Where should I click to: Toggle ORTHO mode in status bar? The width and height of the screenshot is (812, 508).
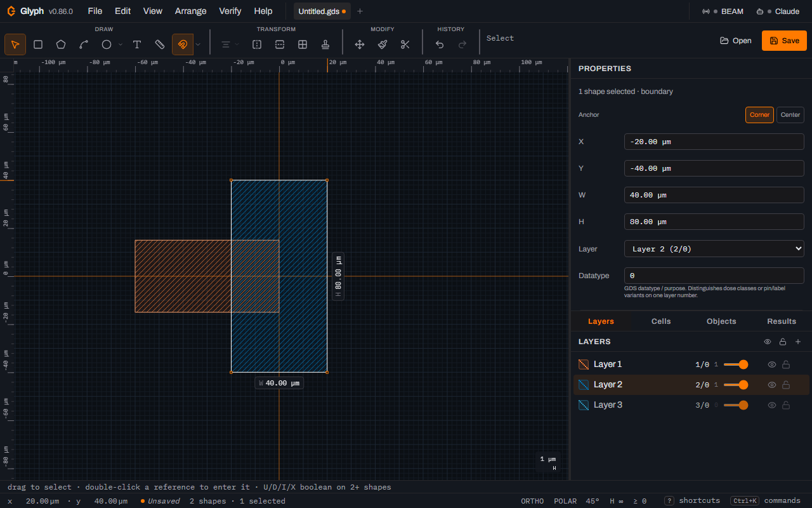[532, 501]
